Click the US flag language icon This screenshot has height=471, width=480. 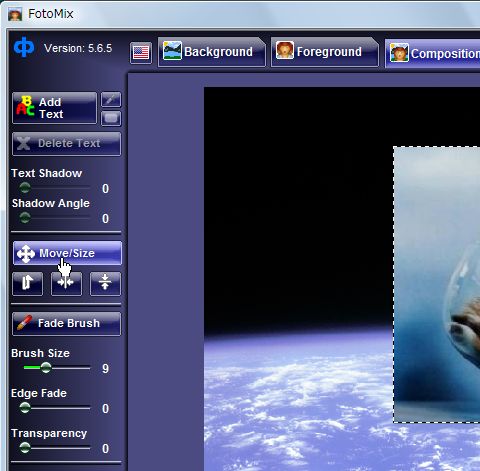[x=141, y=53]
